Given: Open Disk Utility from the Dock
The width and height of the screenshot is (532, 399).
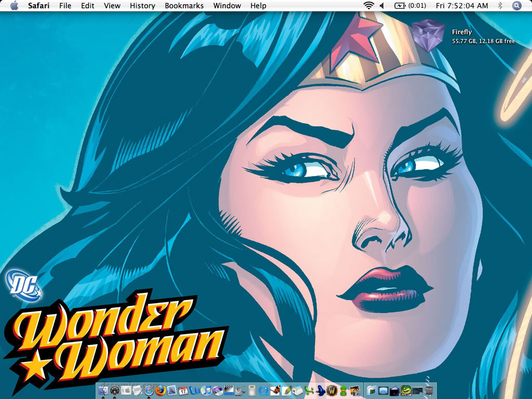Looking at the screenshot, I should (241, 391).
